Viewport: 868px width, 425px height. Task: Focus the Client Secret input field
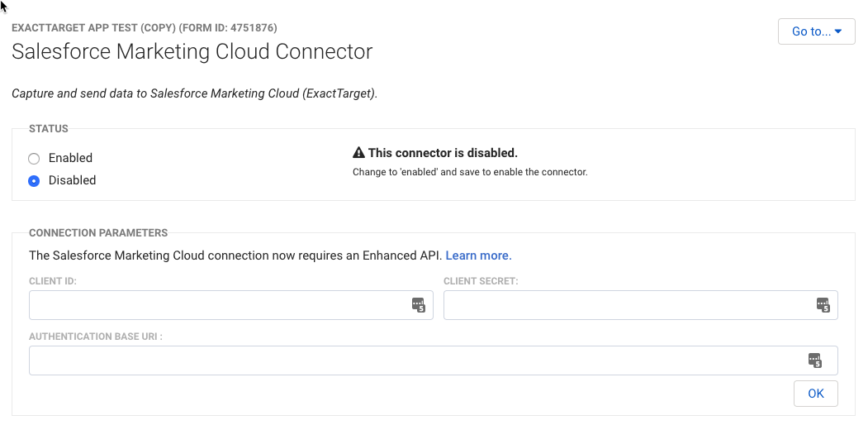[x=628, y=305]
